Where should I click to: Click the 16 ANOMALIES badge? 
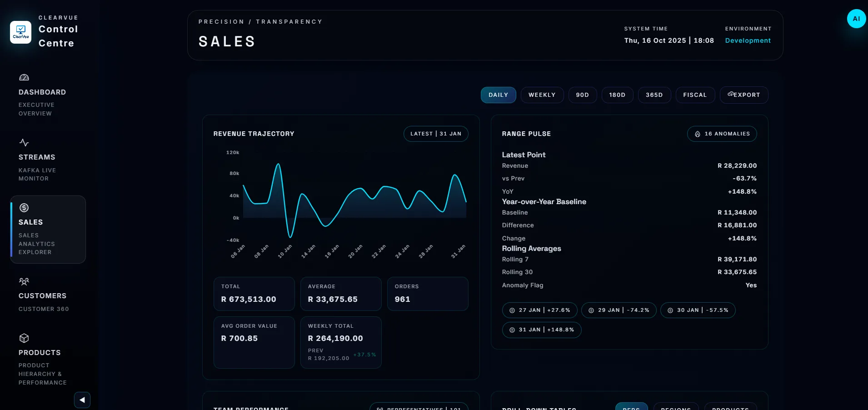pyautogui.click(x=722, y=134)
